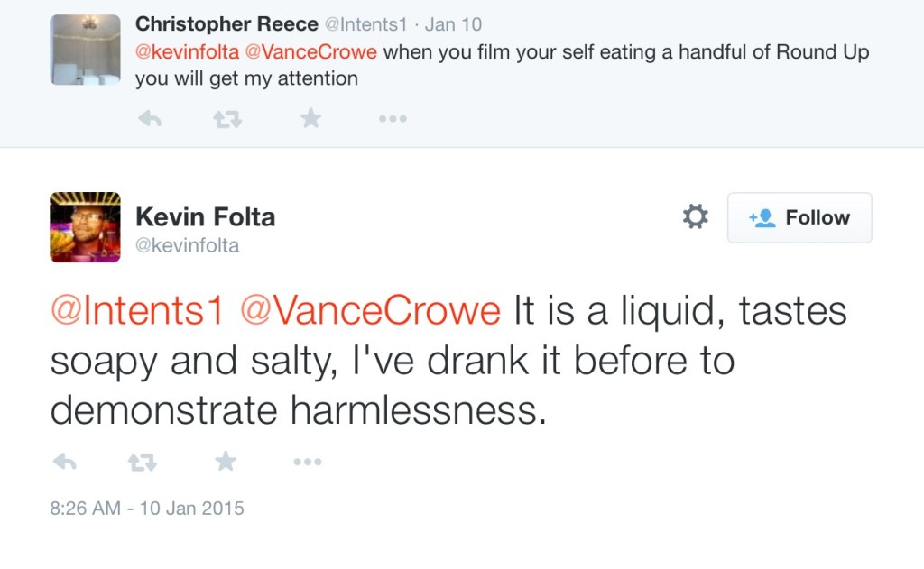The width and height of the screenshot is (924, 569).
Task: Favorite Kevin Folta's tweet with star
Action: (x=226, y=462)
